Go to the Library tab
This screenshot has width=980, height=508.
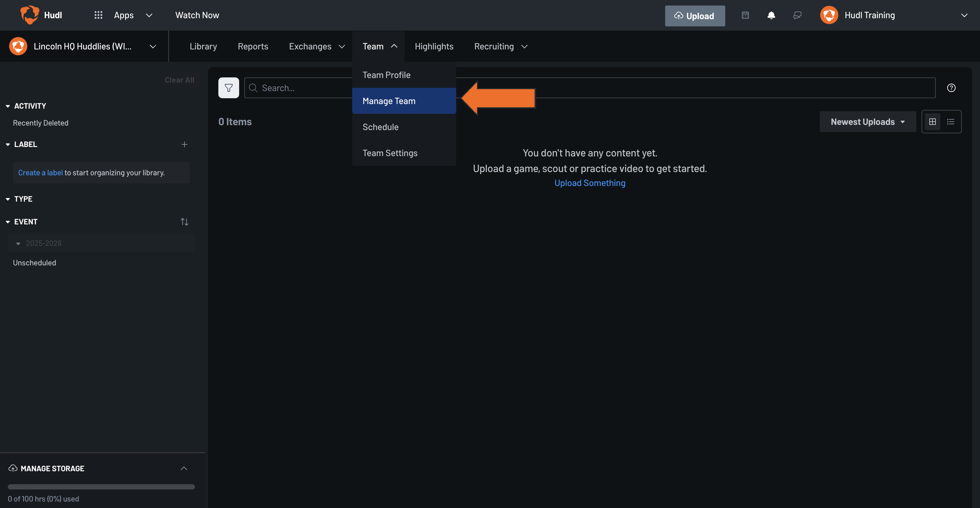click(203, 46)
